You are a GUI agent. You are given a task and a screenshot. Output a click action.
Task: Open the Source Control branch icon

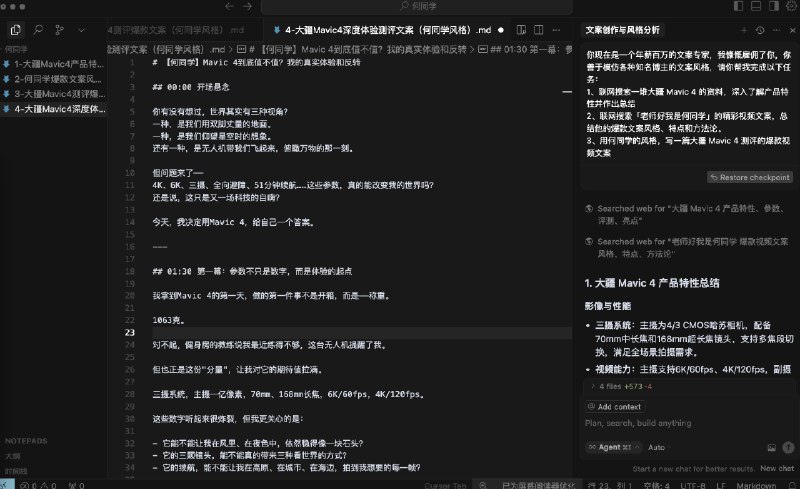click(58, 31)
